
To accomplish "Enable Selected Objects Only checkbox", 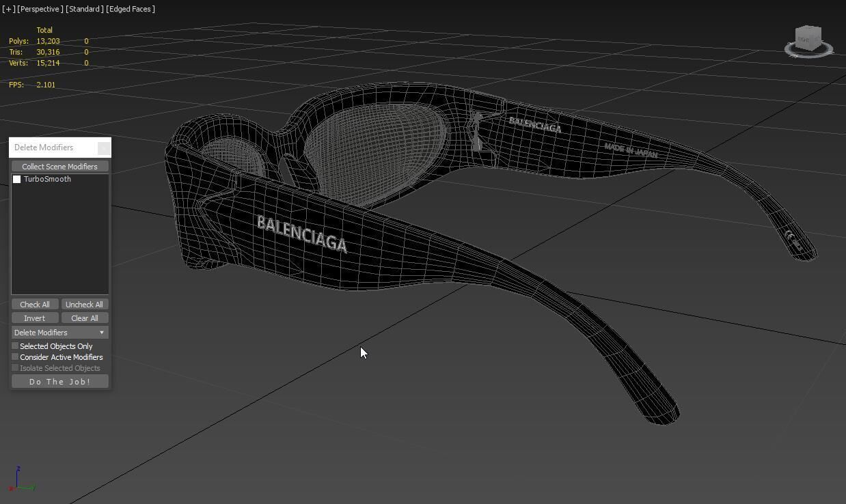I will click(x=15, y=346).
